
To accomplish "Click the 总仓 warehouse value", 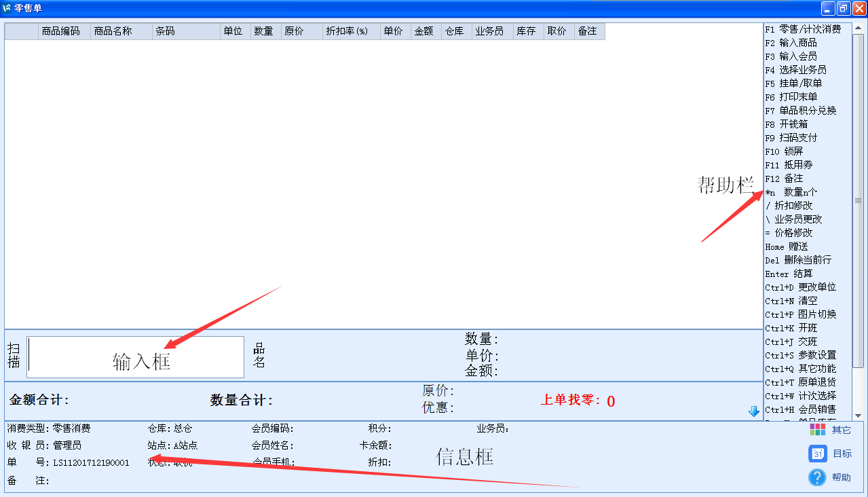I will pyautogui.click(x=183, y=428).
